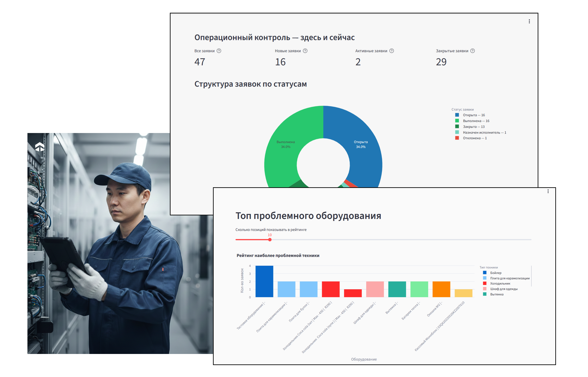Click the equipment type legend scrollbar

pyautogui.click(x=531, y=276)
